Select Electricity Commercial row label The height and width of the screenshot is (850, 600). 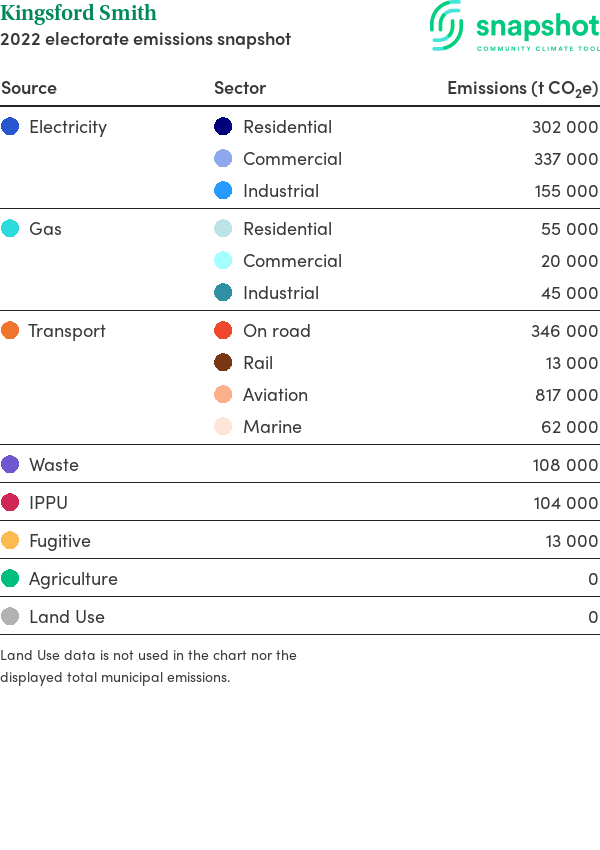(293, 159)
